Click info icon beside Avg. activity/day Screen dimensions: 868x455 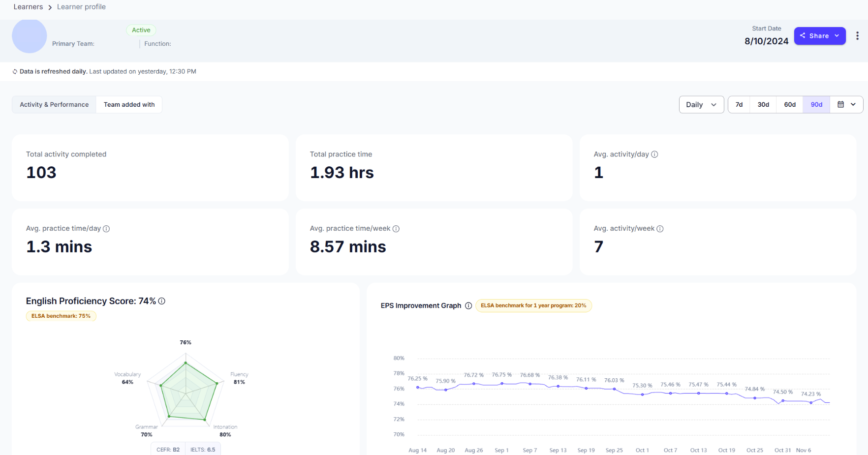[x=654, y=154]
